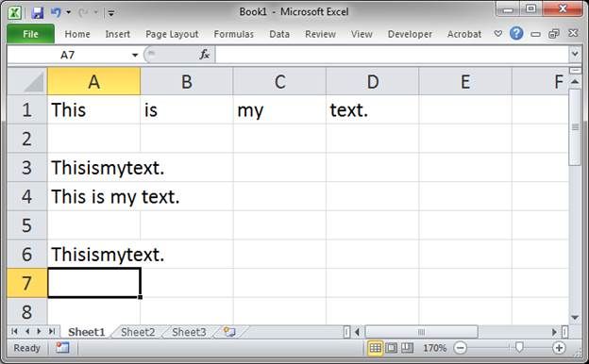This screenshot has width=589, height=364.
Task: Switch to the Sheet1 tab
Action: pos(87,332)
